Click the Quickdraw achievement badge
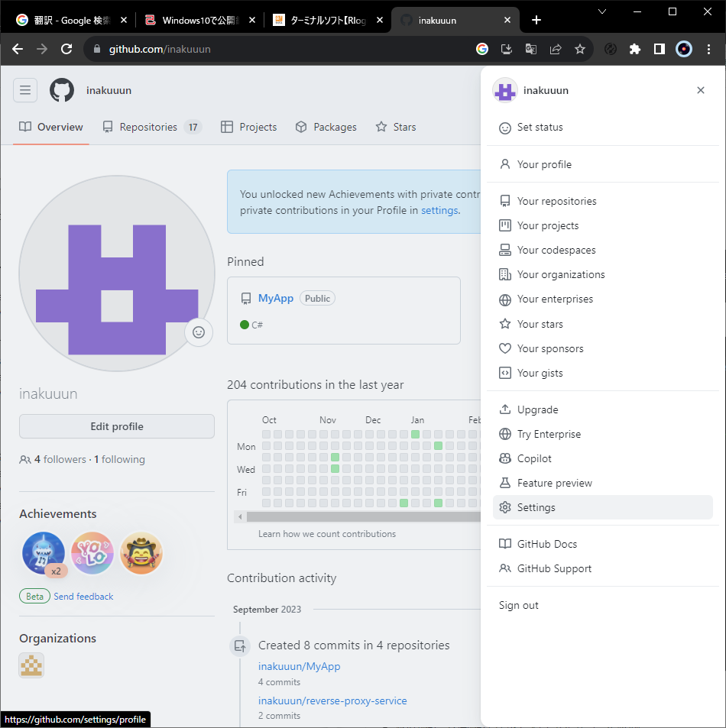The height and width of the screenshot is (728, 726). click(141, 552)
